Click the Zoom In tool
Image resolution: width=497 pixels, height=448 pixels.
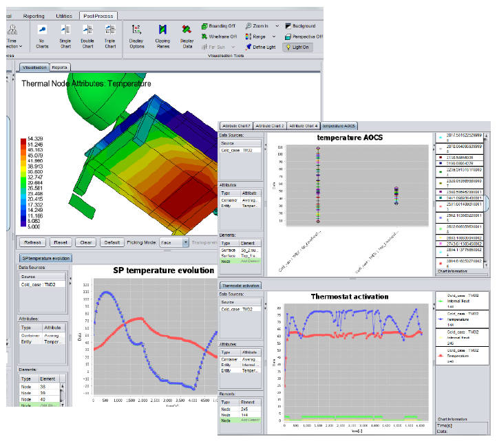257,26
